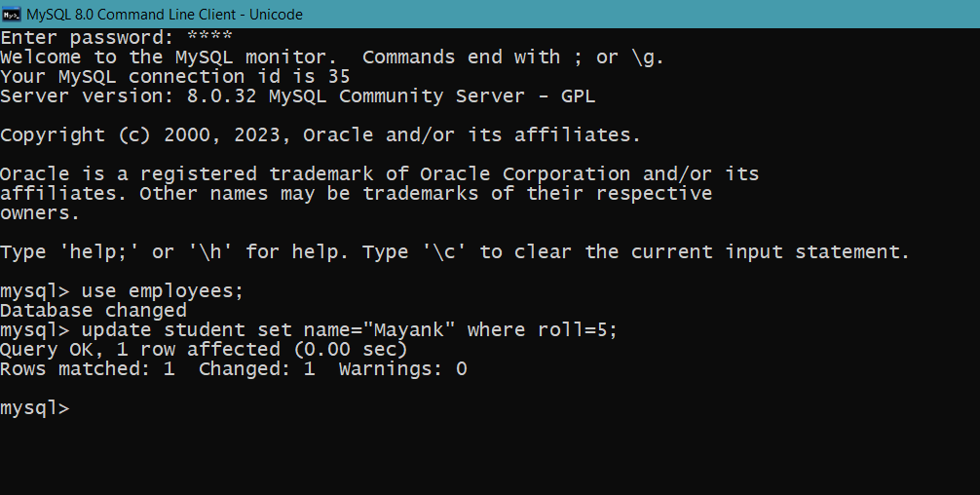Click 'where roll=5;' in the query
Image resolution: width=980 pixels, height=495 pixels.
542,329
